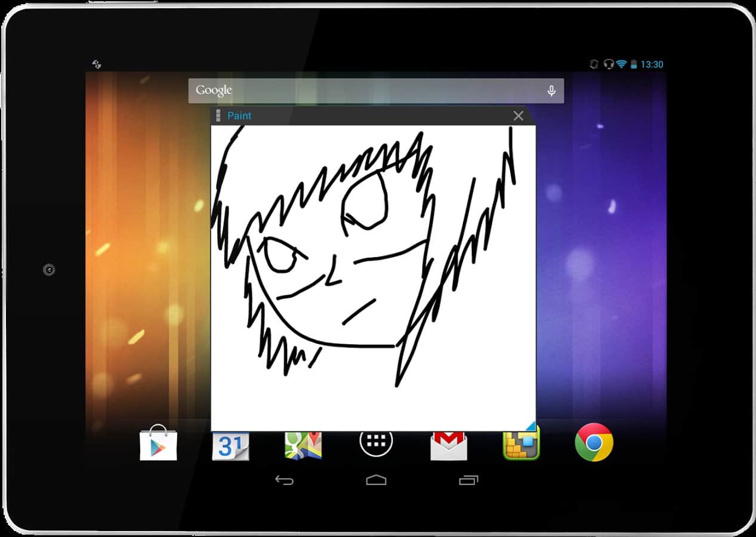
Task: Tap the battery indicator in status bar
Action: point(634,64)
